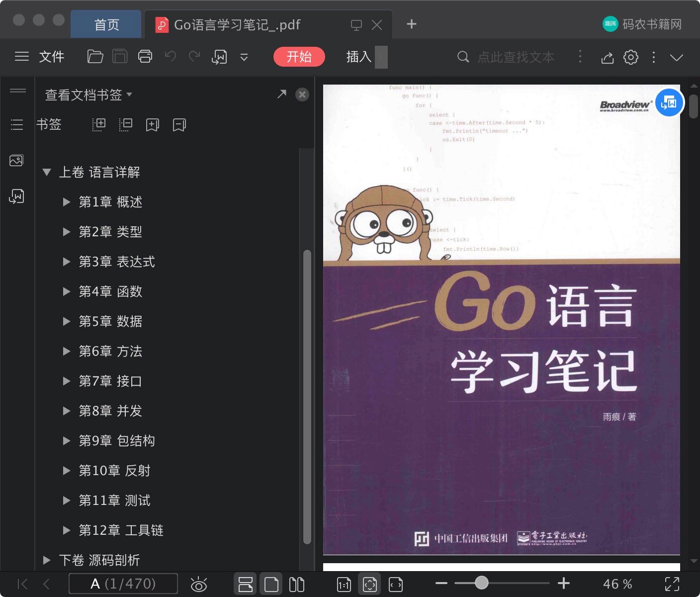
Task: Click the open folder icon
Action: 95,57
